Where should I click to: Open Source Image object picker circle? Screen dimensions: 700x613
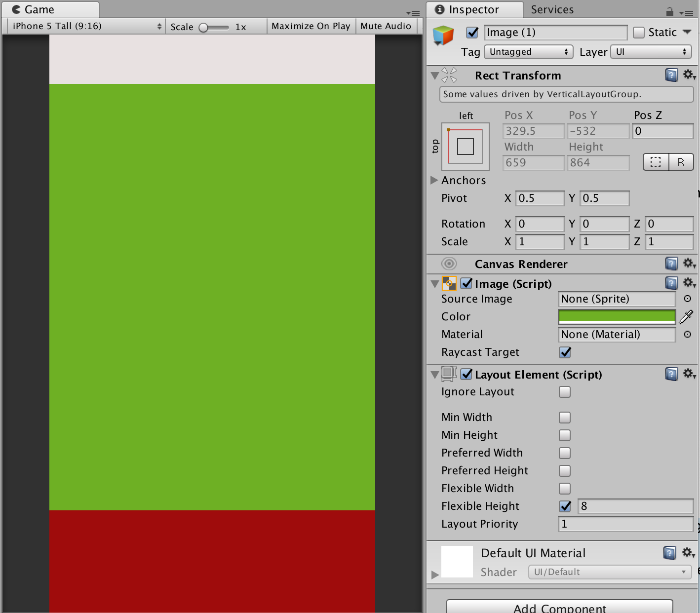[x=687, y=299]
